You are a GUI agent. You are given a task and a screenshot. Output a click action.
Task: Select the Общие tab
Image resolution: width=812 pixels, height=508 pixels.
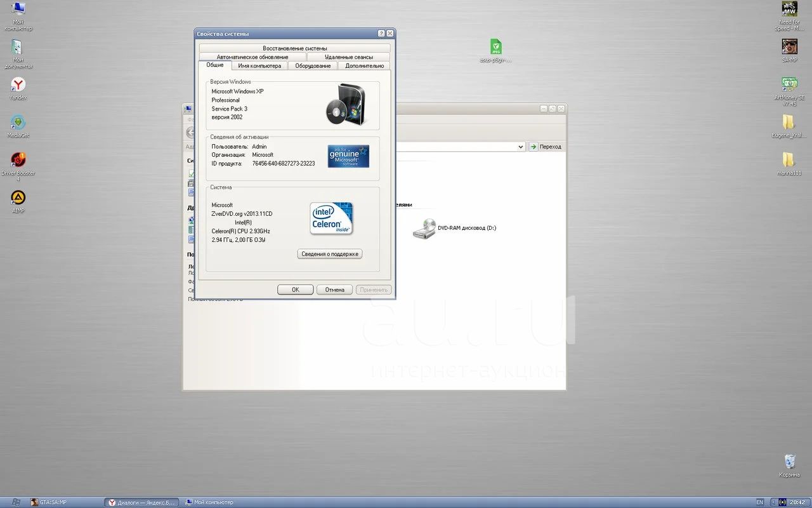214,65
